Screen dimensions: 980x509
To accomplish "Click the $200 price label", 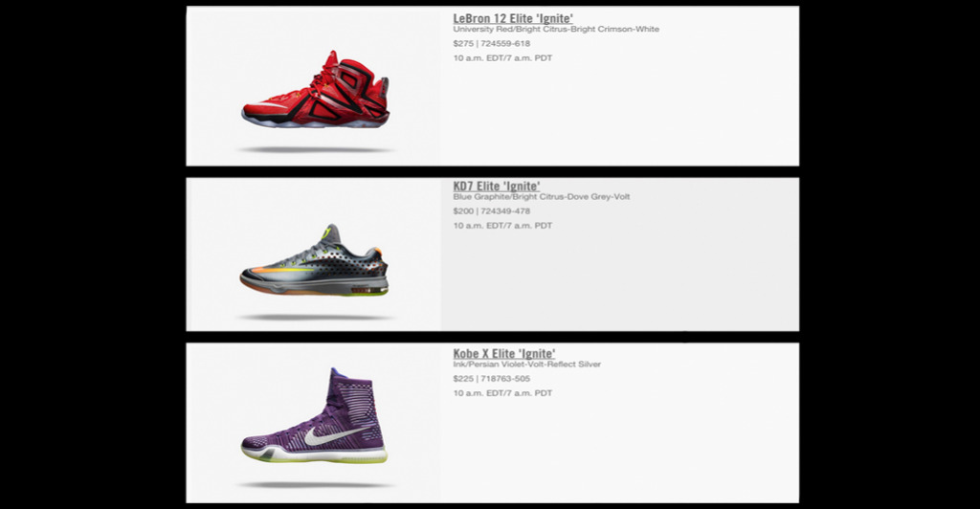I will point(463,211).
